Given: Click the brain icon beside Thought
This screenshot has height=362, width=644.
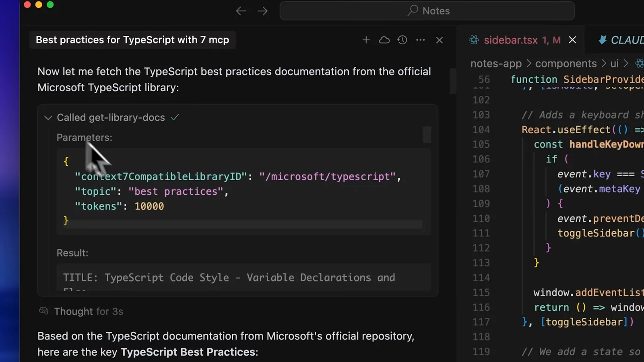Looking at the screenshot, I should point(43,311).
